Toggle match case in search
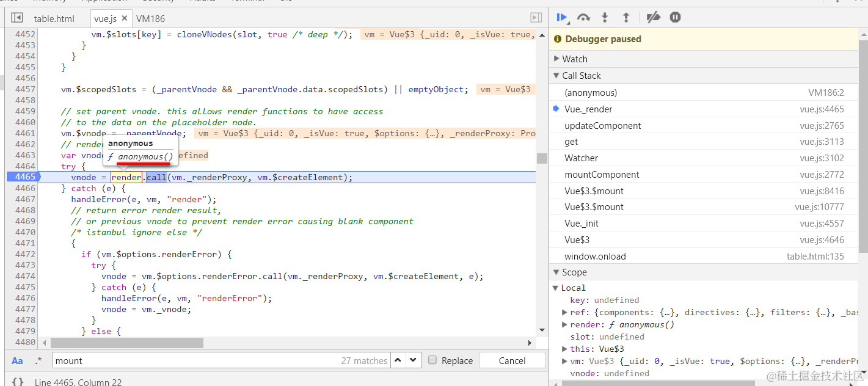Viewport: 868px width, 386px height. [18, 361]
